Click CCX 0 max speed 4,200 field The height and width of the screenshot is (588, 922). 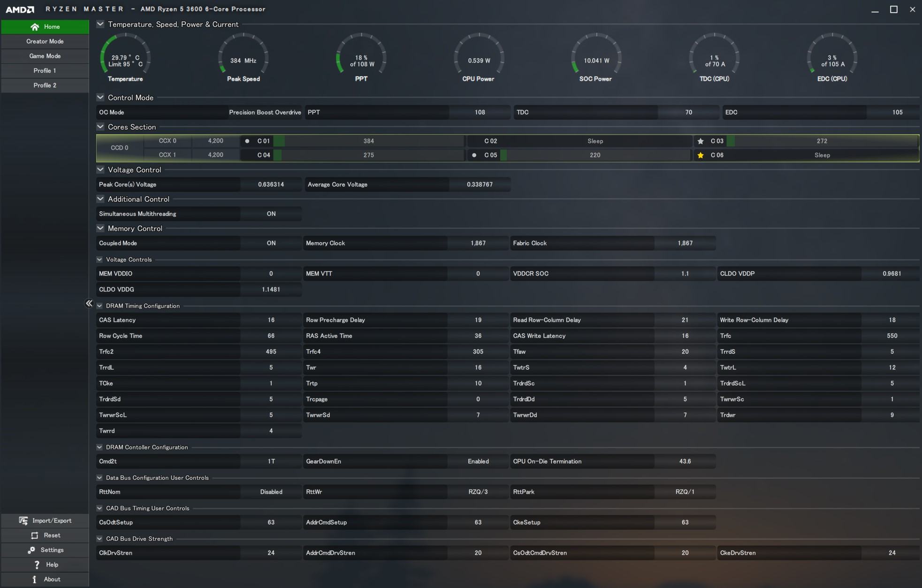(x=215, y=141)
